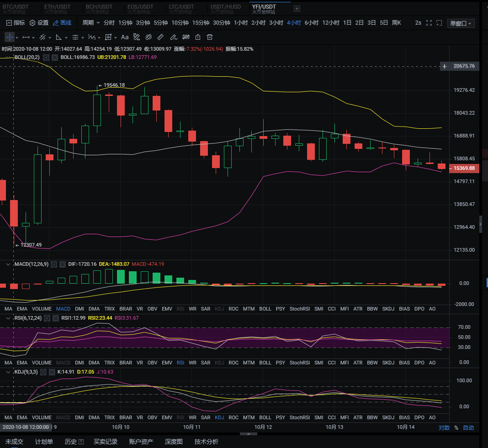Choose the ruler with dashed range tool

tap(136, 37)
